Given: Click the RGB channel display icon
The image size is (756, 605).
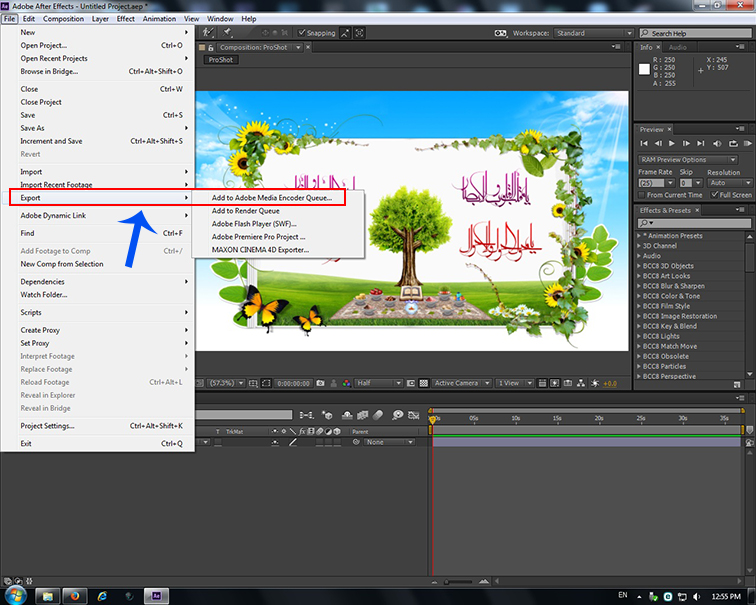Looking at the screenshot, I should 347,383.
